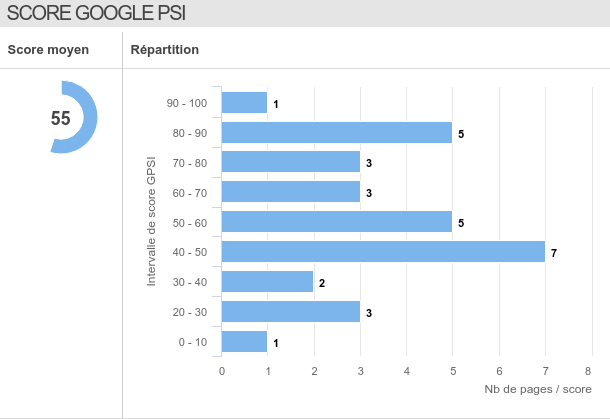Click the SCORE GOOGLE PSI title
The height and width of the screenshot is (419, 610).
coord(95,13)
